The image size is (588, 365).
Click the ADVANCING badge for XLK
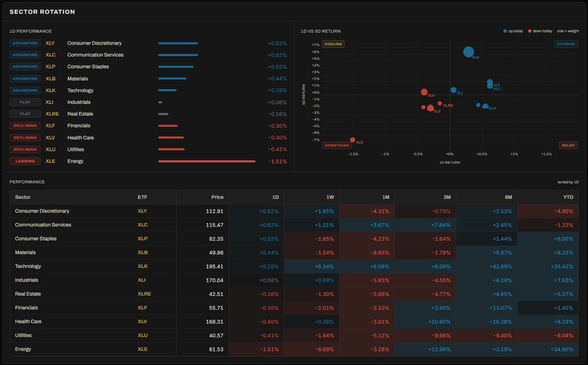click(25, 90)
